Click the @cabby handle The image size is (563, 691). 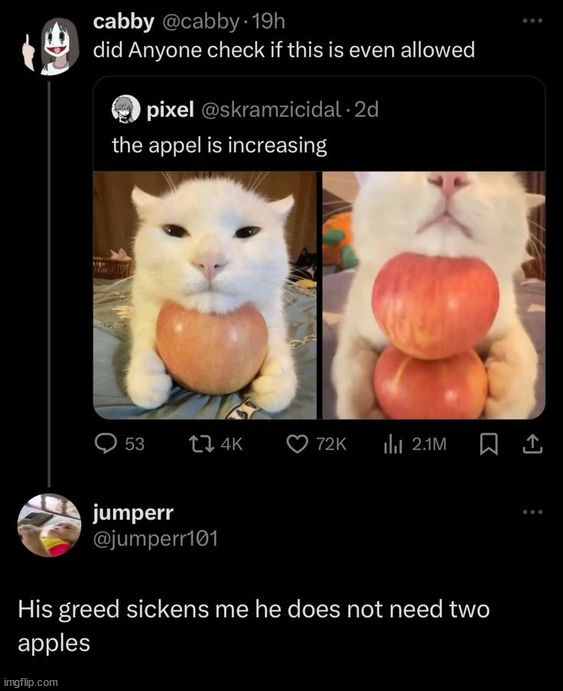(201, 22)
